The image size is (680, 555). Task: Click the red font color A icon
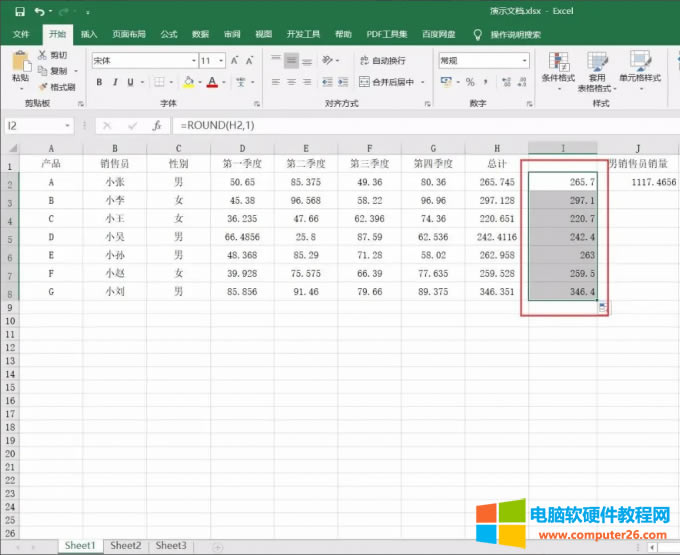211,82
